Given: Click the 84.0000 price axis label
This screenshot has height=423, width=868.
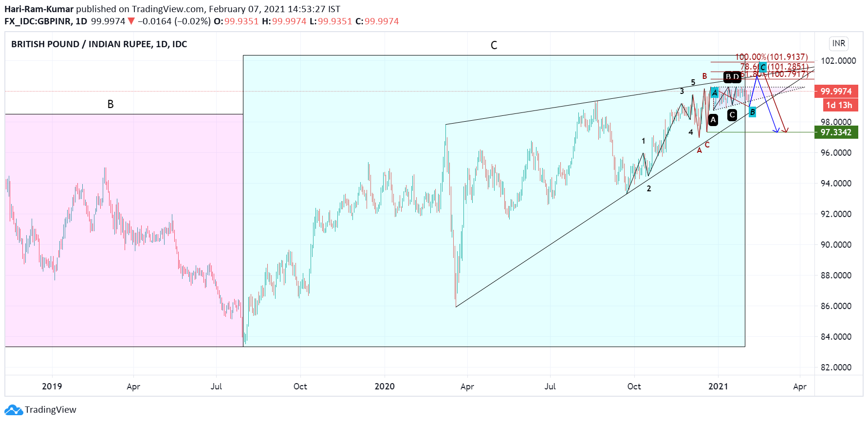Looking at the screenshot, I should pos(836,337).
